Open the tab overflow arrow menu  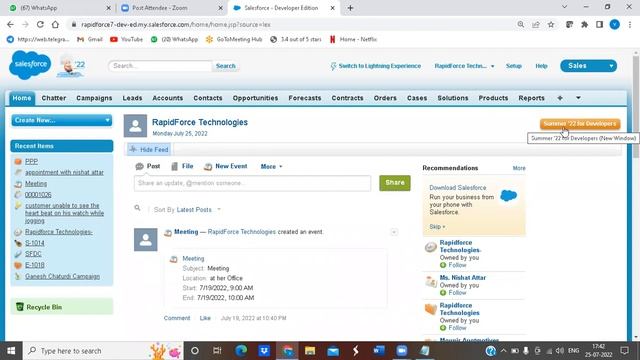tap(578, 98)
